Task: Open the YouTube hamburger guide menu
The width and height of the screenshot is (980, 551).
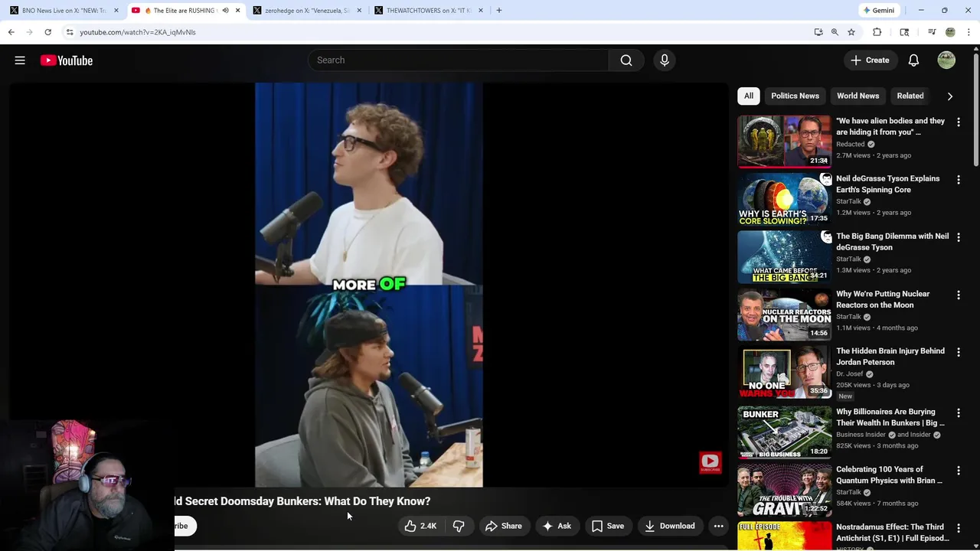Action: pyautogui.click(x=20, y=60)
